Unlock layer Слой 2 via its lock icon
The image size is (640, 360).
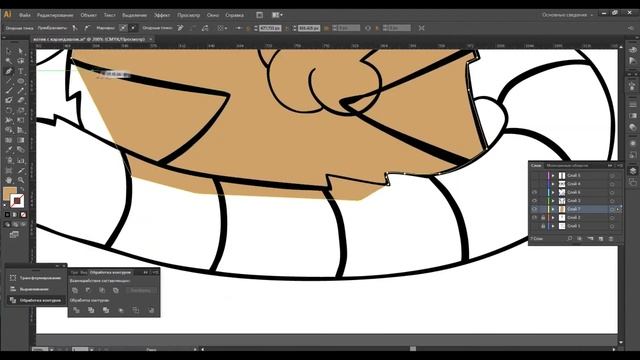(543, 218)
